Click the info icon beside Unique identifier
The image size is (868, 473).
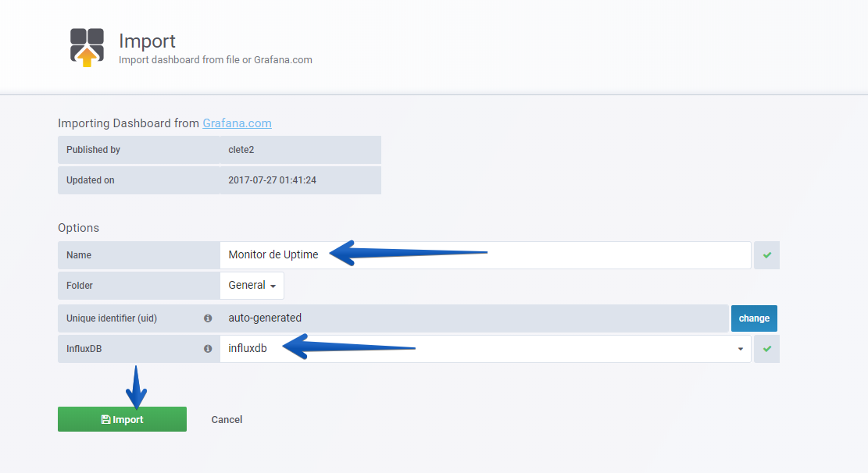208,318
